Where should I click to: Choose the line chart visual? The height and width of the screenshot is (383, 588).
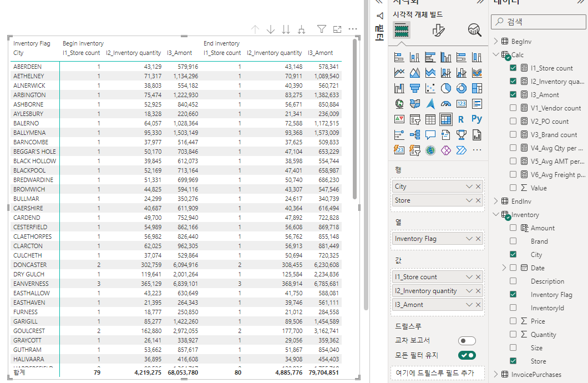(x=399, y=73)
